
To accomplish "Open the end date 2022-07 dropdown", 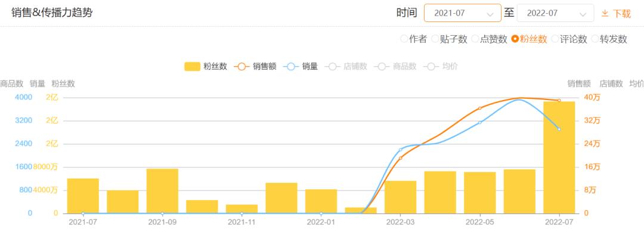I will point(555,13).
